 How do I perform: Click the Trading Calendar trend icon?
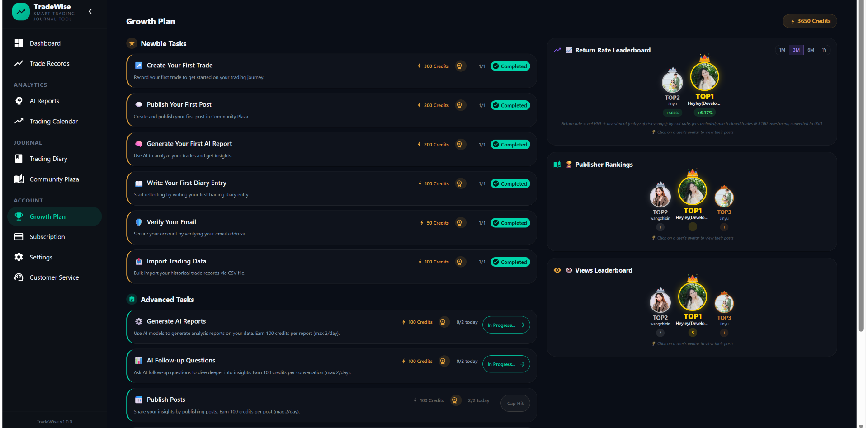click(19, 121)
